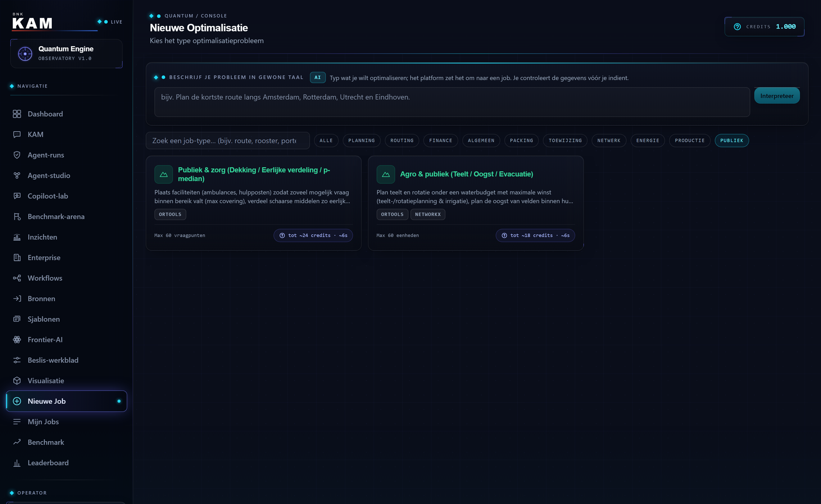Open the Leaderboard chart icon
821x504 pixels.
coord(17,463)
